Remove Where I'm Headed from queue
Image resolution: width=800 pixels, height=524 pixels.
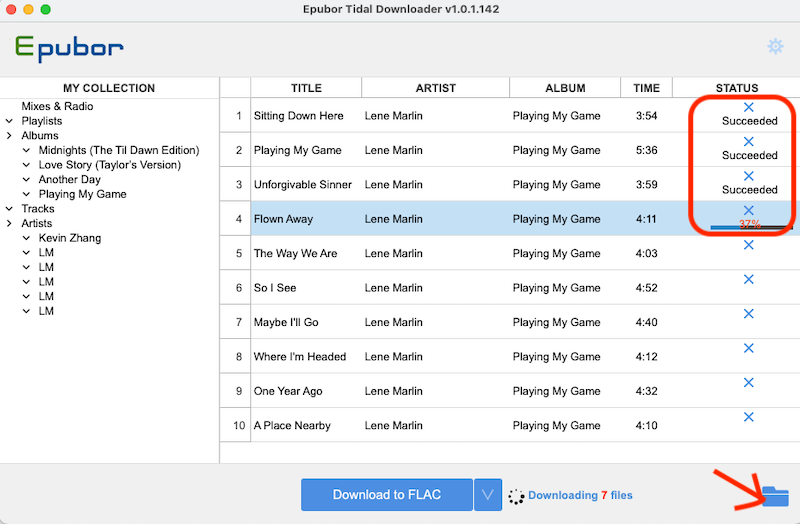748,348
